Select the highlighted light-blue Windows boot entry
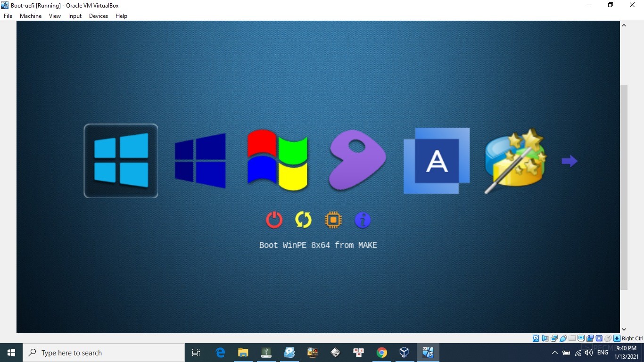Screen dimensions: 644x362 coord(121,161)
